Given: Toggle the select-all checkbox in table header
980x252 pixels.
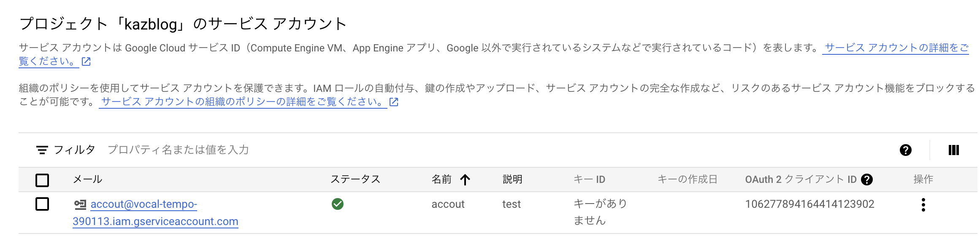Looking at the screenshot, I should point(42,180).
